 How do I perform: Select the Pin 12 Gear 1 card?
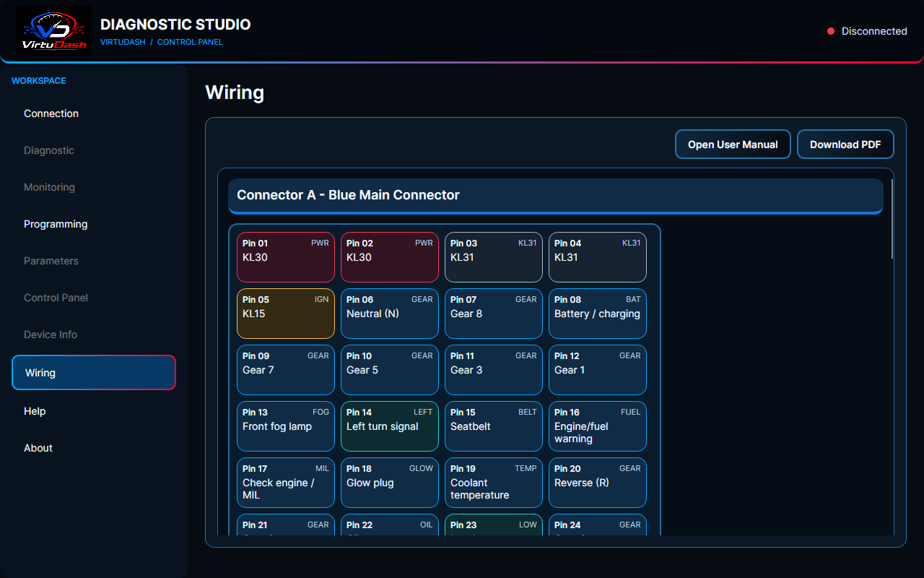(598, 370)
